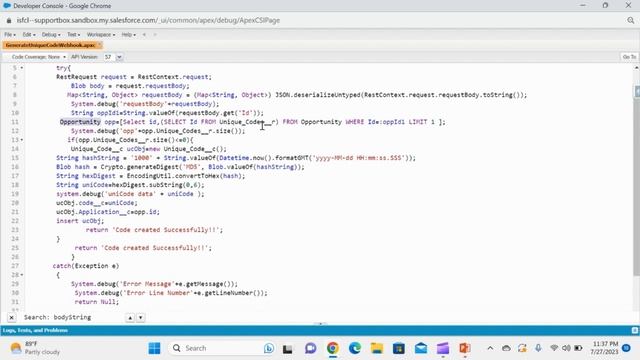Screen dimensions: 640x360
Task: Expand the Code Coverage: None dropdown
Action: point(38,57)
